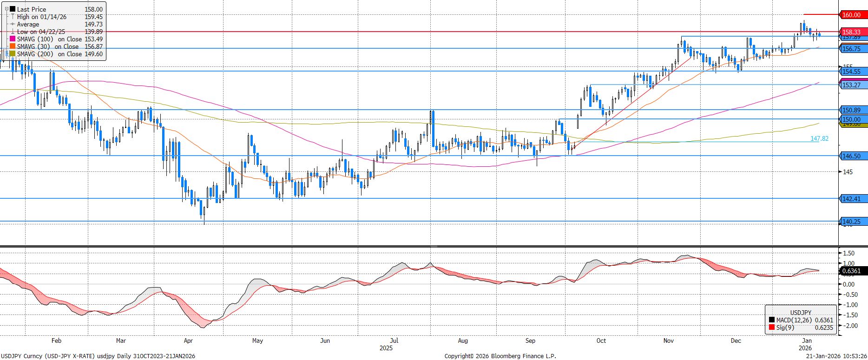Viewport: 868px width, 360px height.
Task: Select the 154.55 horizontal line label
Action: coord(852,72)
